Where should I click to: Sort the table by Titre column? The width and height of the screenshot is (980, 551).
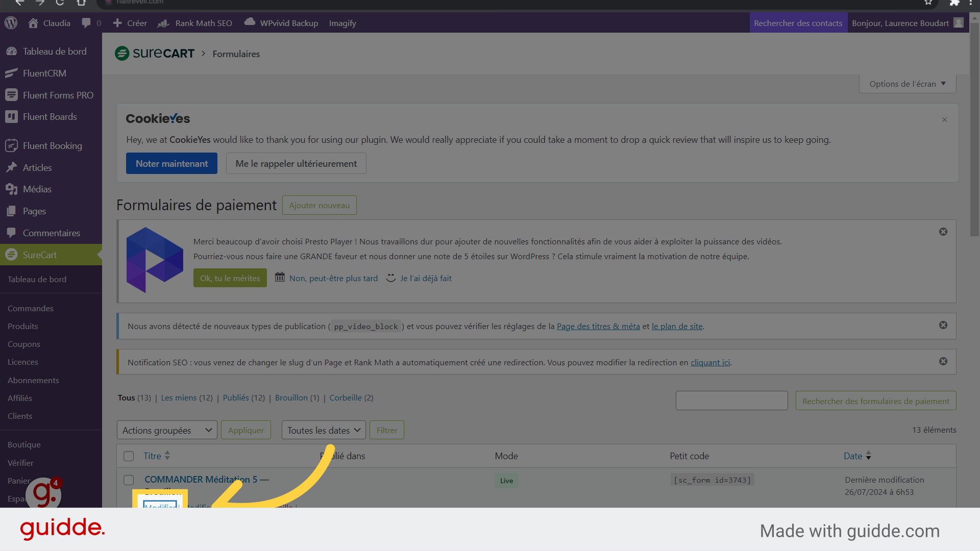[x=156, y=456]
